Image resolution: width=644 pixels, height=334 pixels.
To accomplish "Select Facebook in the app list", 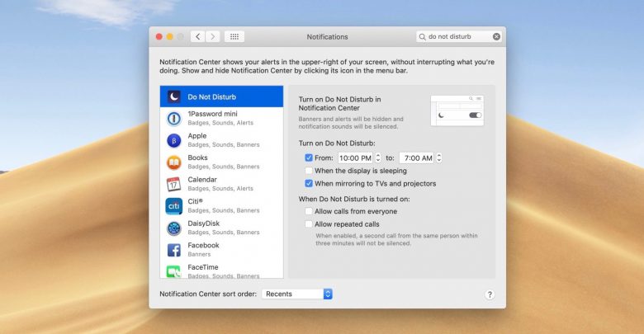I will click(x=222, y=250).
